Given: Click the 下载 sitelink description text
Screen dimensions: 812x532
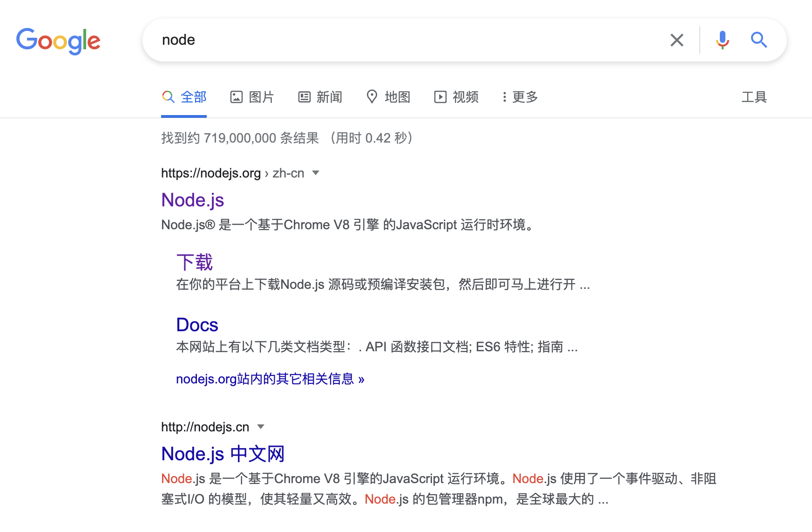Looking at the screenshot, I should point(383,284).
